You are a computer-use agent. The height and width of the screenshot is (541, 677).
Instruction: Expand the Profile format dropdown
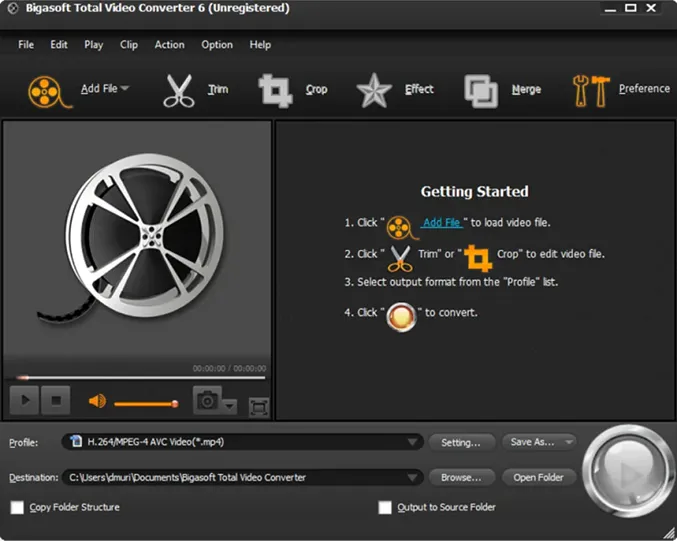(412, 442)
